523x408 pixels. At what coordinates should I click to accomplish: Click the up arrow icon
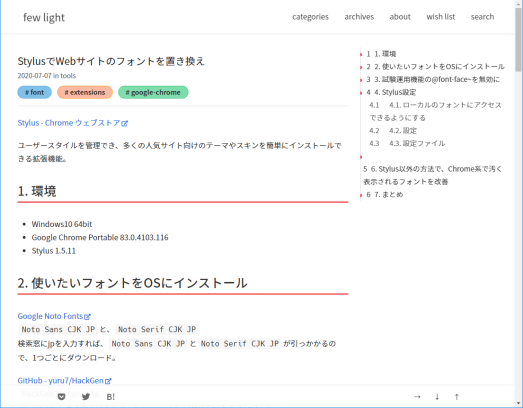tap(457, 397)
